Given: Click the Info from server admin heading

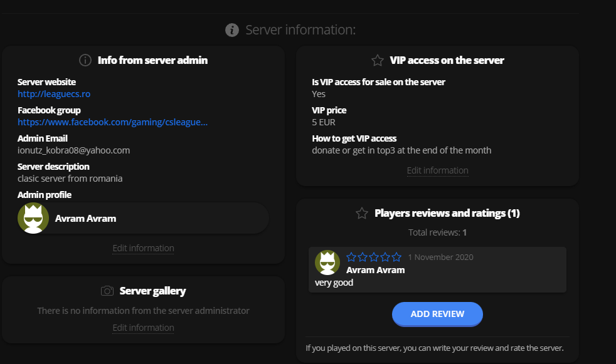Looking at the screenshot, I should [152, 60].
